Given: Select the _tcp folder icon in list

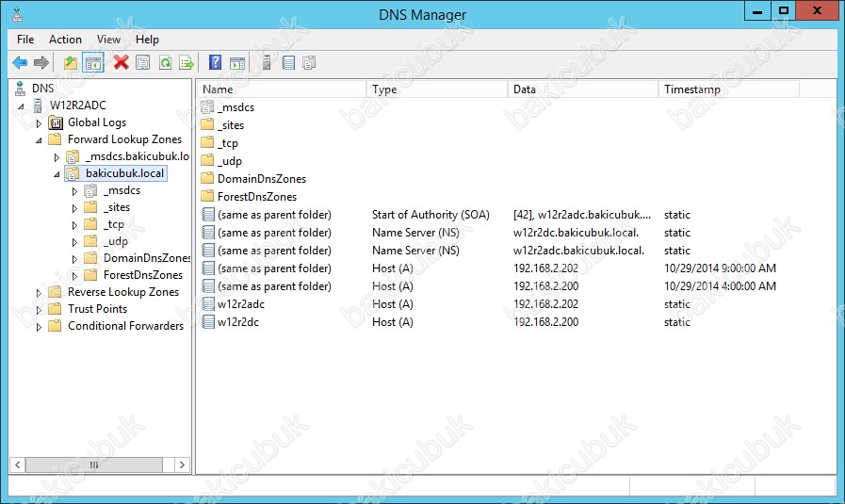Looking at the screenshot, I should tap(207, 143).
